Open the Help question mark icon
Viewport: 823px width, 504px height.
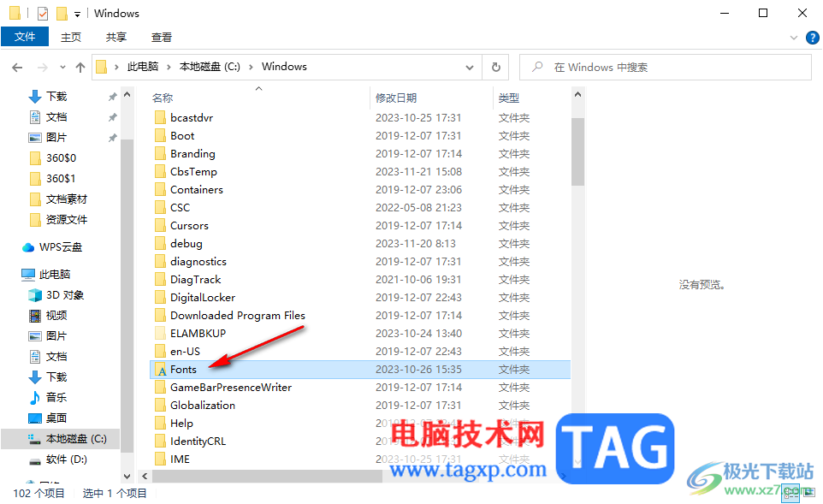click(x=812, y=38)
